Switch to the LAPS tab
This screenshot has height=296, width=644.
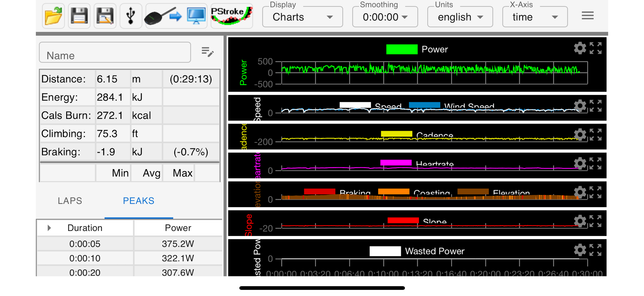tap(70, 201)
